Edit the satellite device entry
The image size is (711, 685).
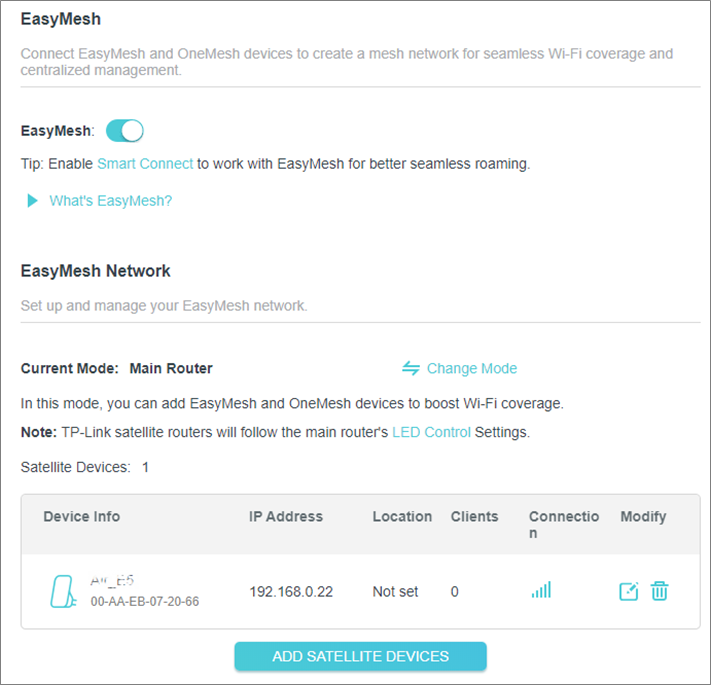628,591
